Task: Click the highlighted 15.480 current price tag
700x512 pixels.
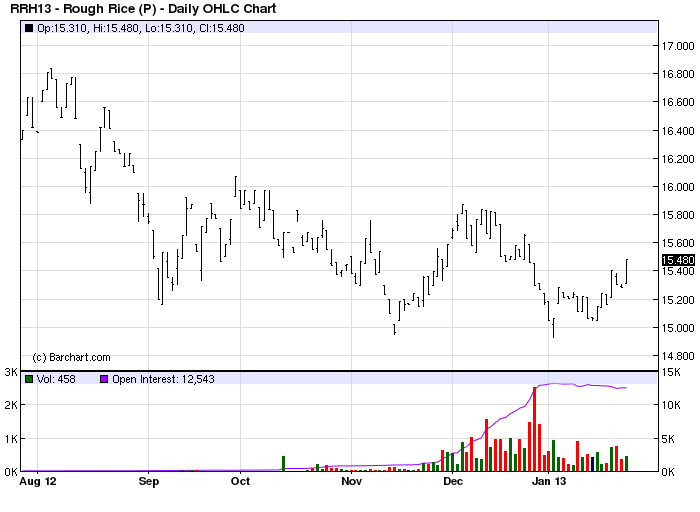Action: [x=678, y=260]
